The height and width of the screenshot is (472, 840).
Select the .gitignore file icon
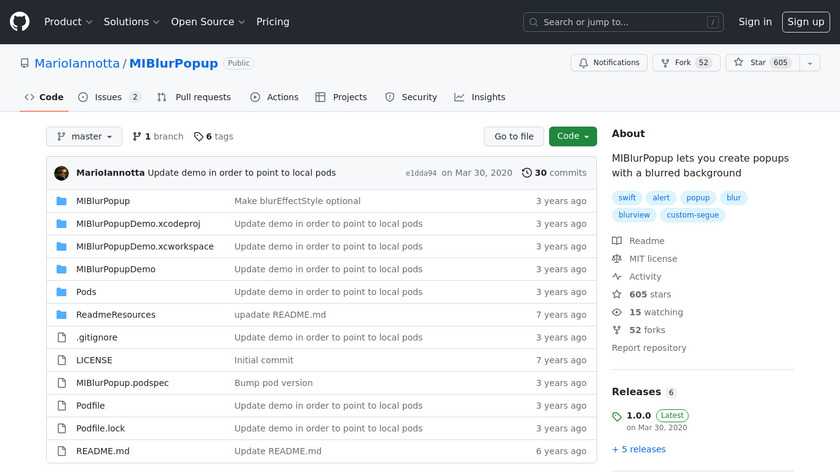(62, 338)
